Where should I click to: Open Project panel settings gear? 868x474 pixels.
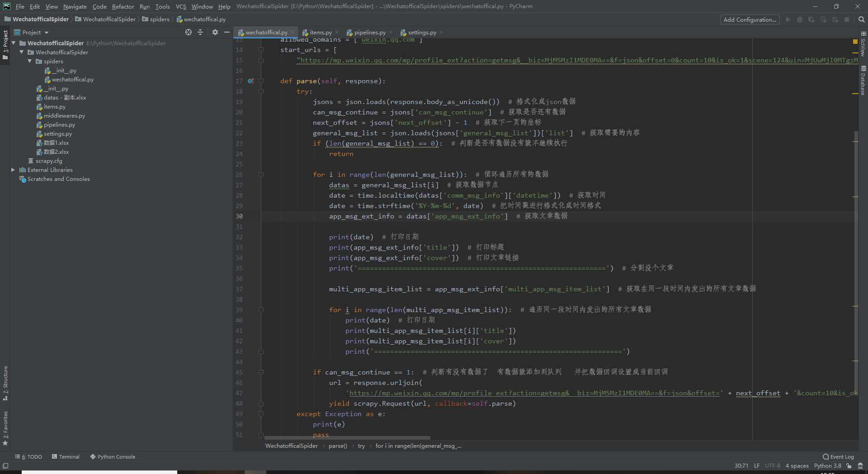(x=215, y=32)
